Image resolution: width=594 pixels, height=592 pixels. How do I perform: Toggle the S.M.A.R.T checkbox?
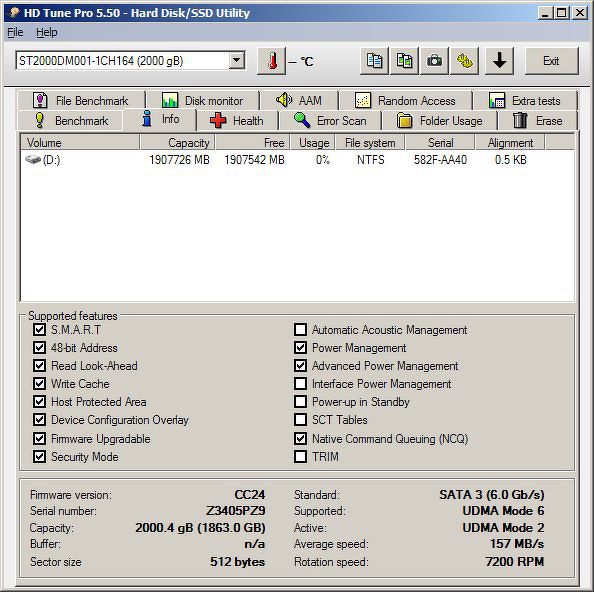coord(39,330)
